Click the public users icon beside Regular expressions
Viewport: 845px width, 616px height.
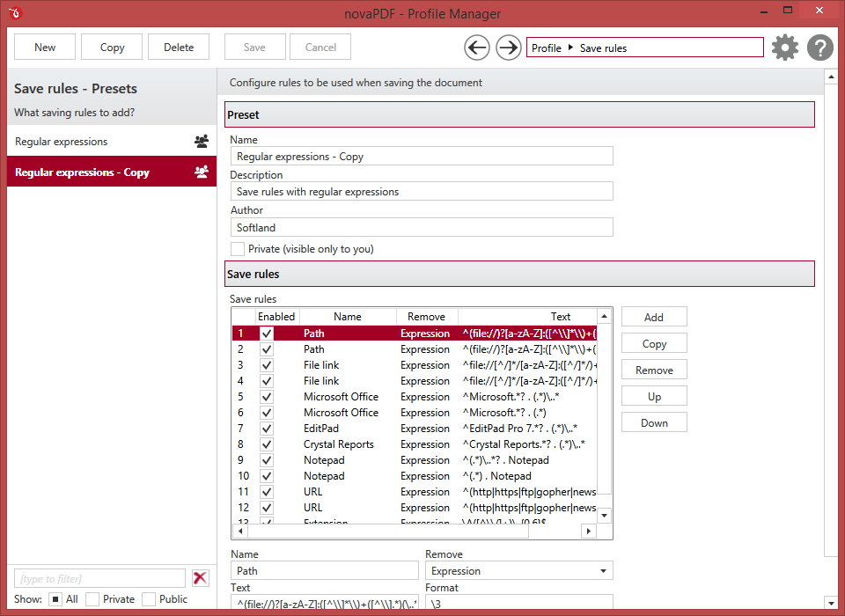click(x=202, y=141)
